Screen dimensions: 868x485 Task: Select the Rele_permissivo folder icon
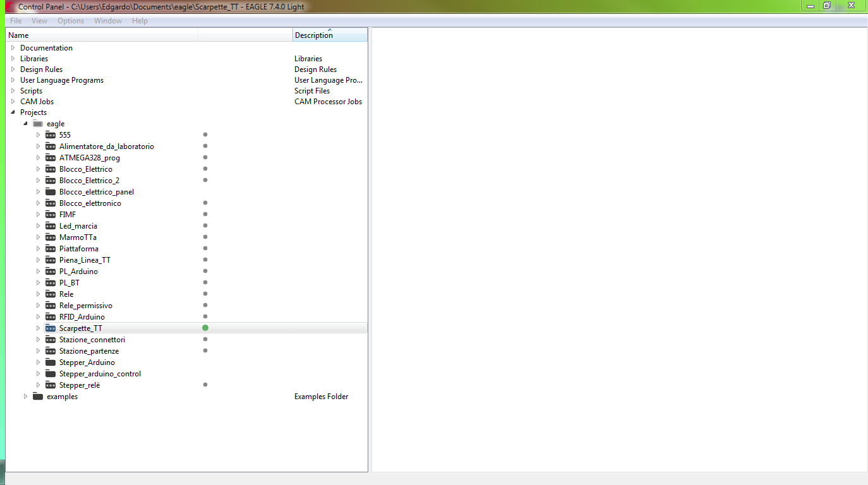51,306
